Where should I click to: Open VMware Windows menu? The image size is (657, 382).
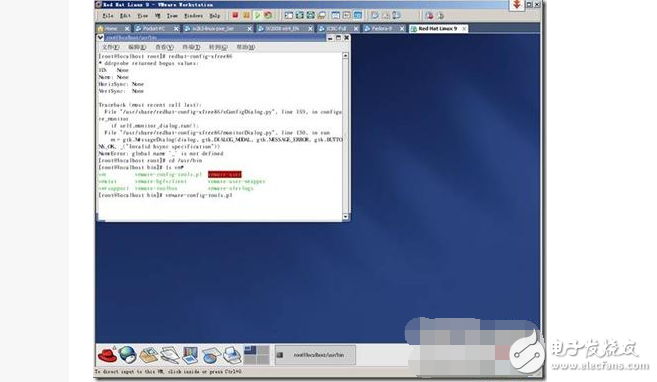tap(194, 16)
